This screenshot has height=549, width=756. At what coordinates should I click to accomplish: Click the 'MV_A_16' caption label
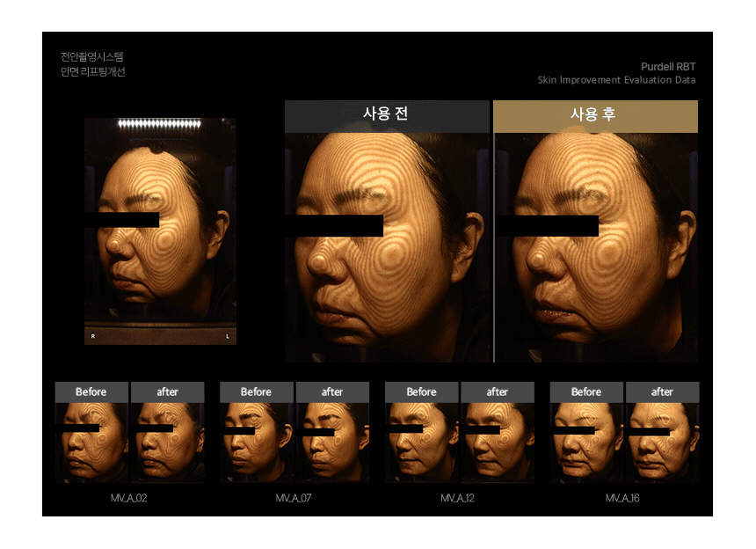623,498
